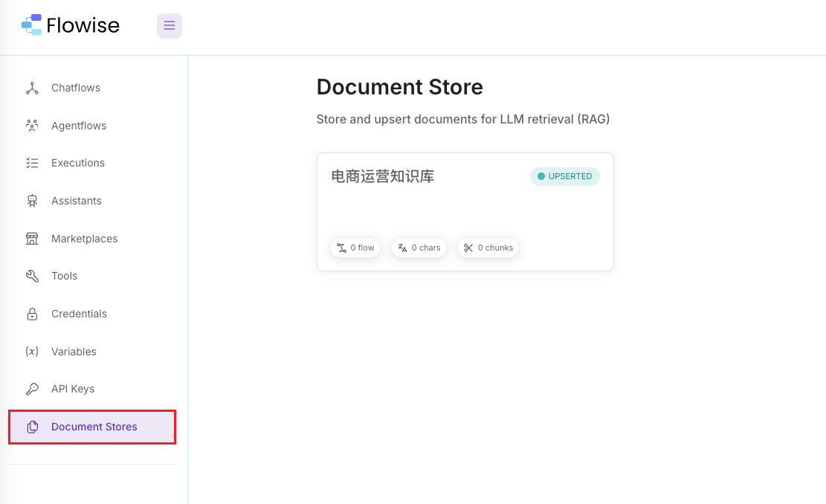826x504 pixels.
Task: Click the Agentflows people icon
Action: point(32,126)
